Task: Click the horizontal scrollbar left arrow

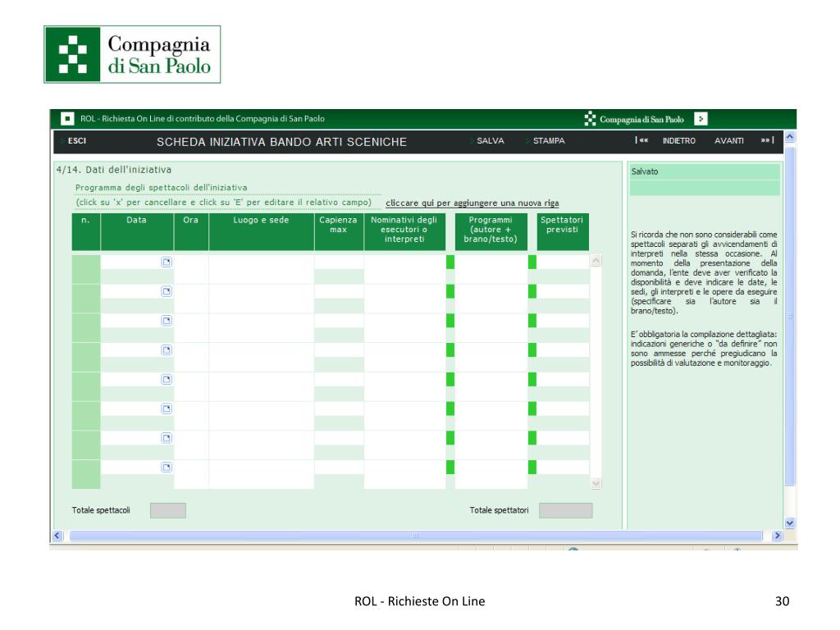Action: (x=57, y=535)
